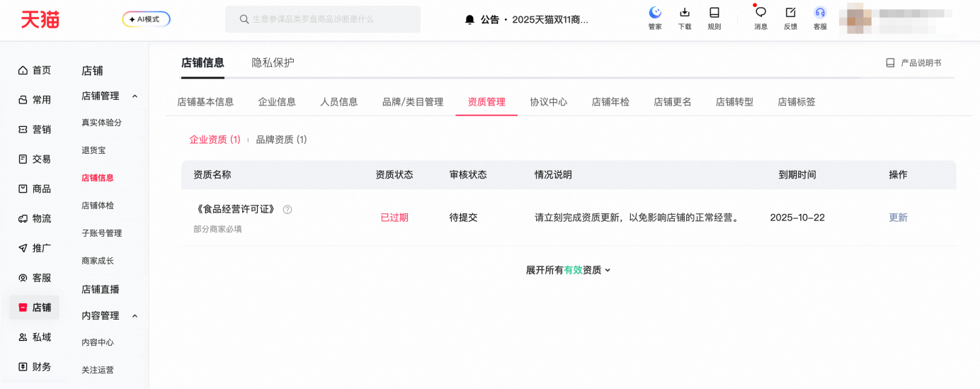Image resolution: width=980 pixels, height=389 pixels.
Task: Open 商品 in left sidebar
Action: 35,189
